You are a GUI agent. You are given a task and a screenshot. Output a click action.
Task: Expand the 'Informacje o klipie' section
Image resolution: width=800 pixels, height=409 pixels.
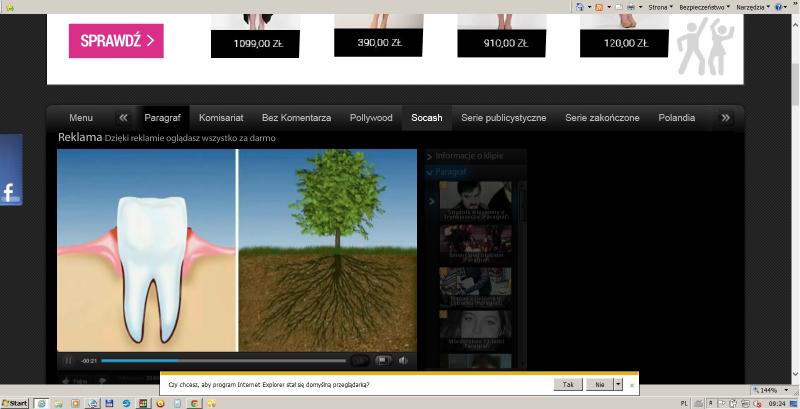(x=469, y=156)
